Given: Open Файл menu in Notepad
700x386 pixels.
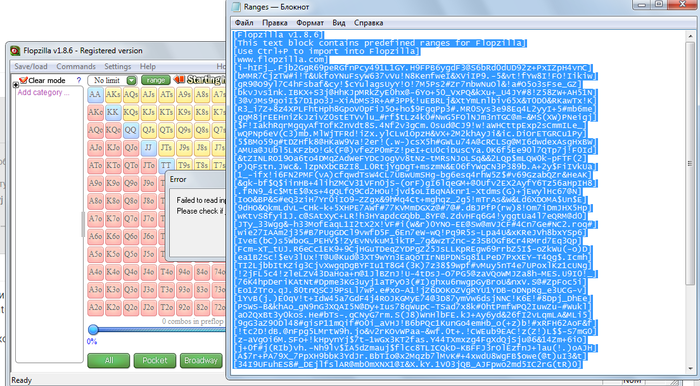Looking at the screenshot, I should (x=244, y=23).
